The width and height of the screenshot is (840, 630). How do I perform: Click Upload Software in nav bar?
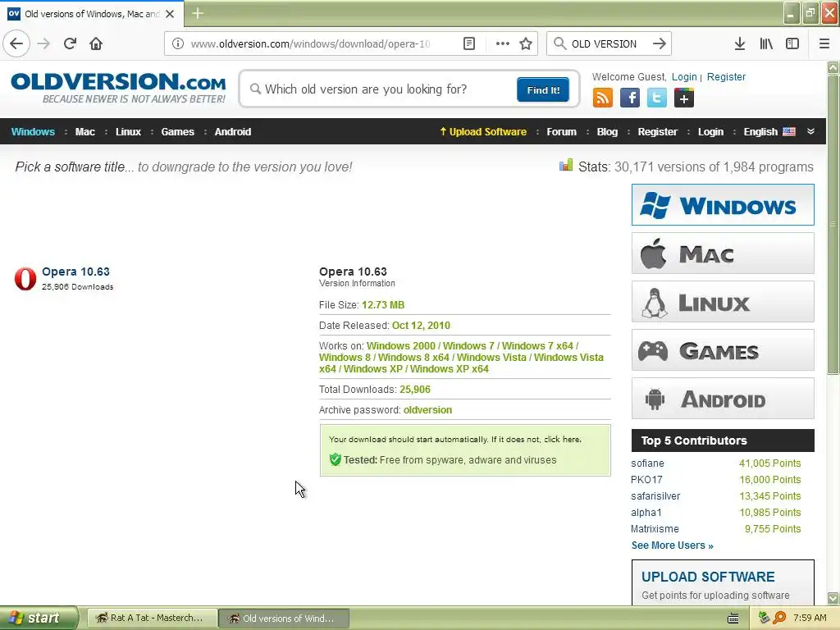click(483, 132)
